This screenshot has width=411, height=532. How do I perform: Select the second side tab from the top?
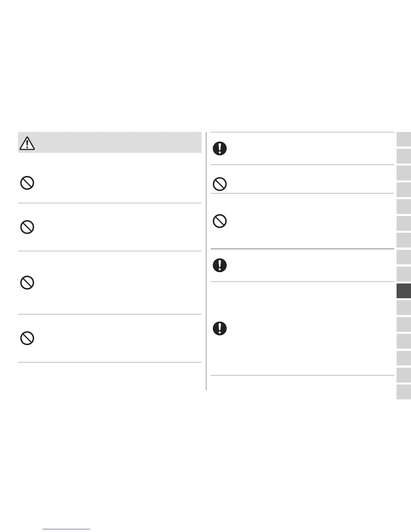click(404, 156)
